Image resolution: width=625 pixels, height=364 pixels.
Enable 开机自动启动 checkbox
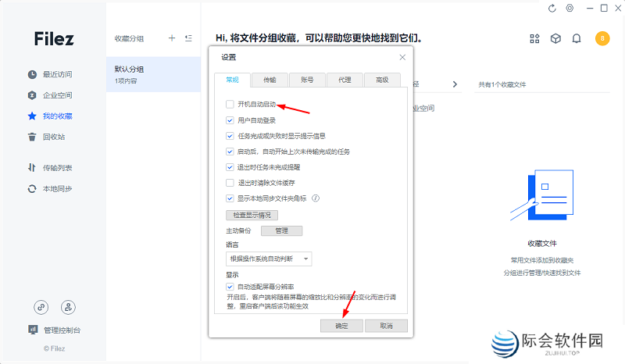(230, 104)
